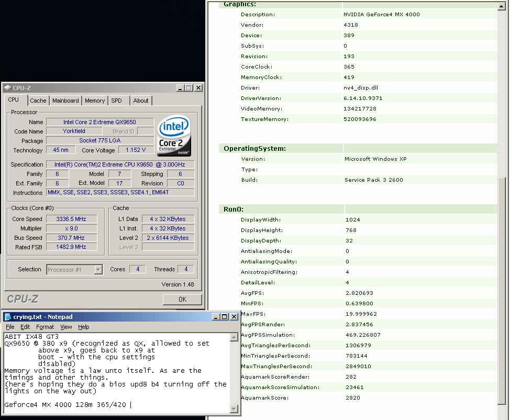
Task: Click the Core Voltage 1.152 V value
Action: pos(136,150)
